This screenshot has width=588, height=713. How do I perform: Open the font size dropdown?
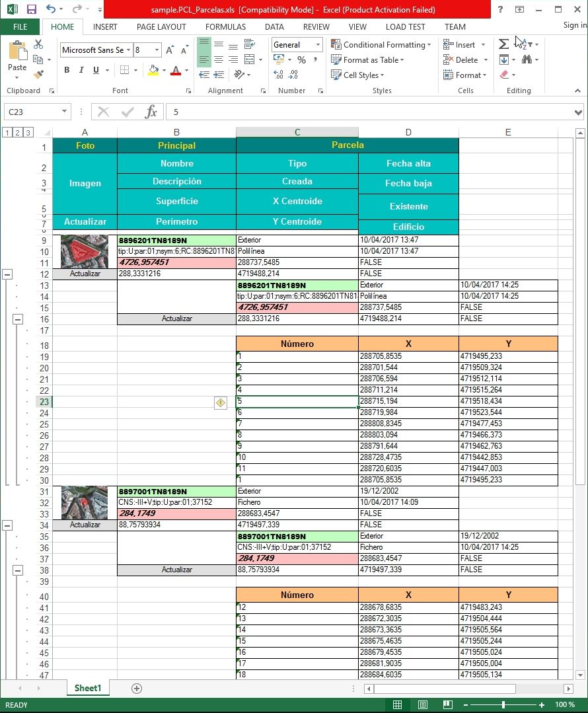pyautogui.click(x=157, y=50)
